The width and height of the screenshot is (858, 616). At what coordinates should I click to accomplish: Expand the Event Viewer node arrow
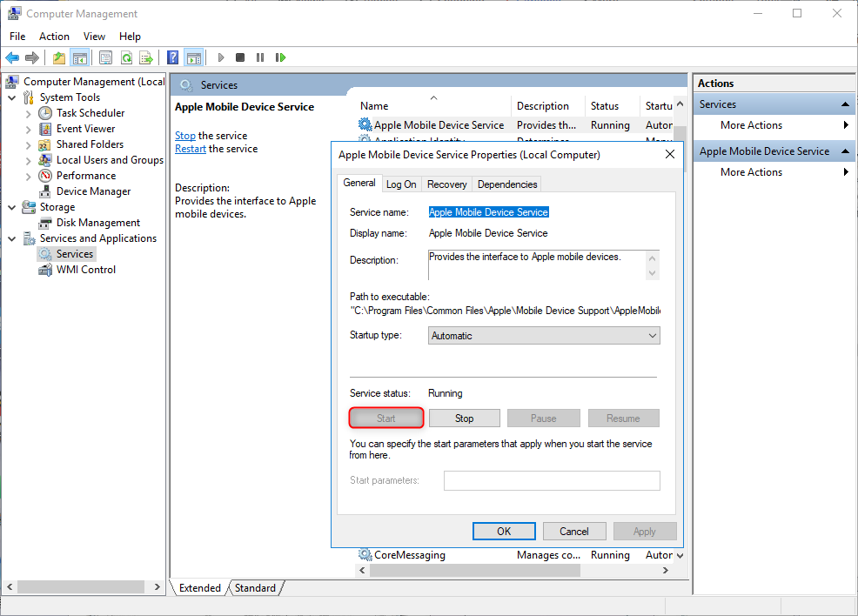point(29,129)
